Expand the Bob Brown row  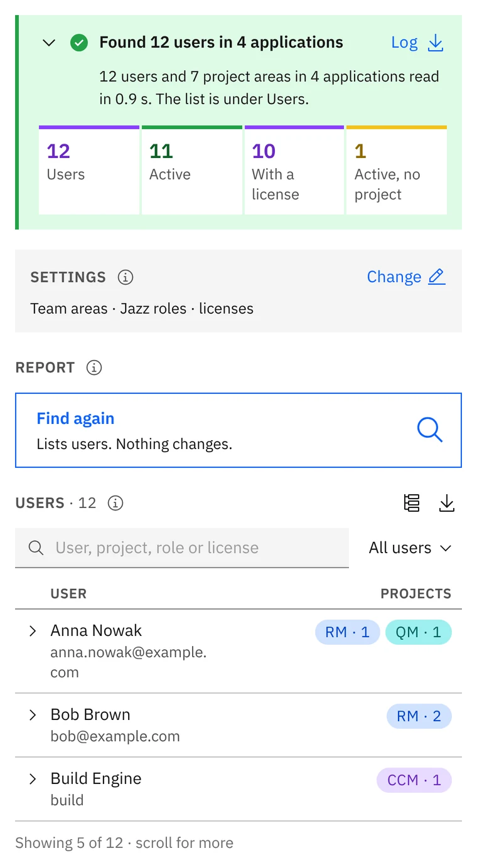(x=33, y=715)
